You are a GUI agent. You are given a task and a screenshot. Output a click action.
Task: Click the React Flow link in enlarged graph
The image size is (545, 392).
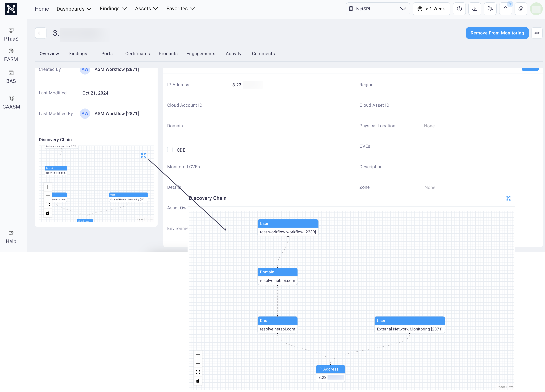point(504,387)
